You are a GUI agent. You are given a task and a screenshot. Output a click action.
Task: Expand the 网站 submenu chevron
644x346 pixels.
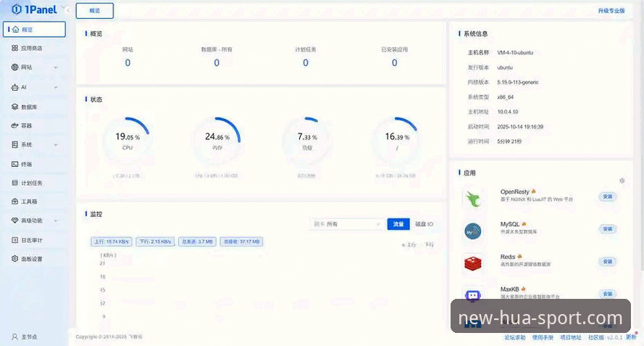tap(56, 67)
